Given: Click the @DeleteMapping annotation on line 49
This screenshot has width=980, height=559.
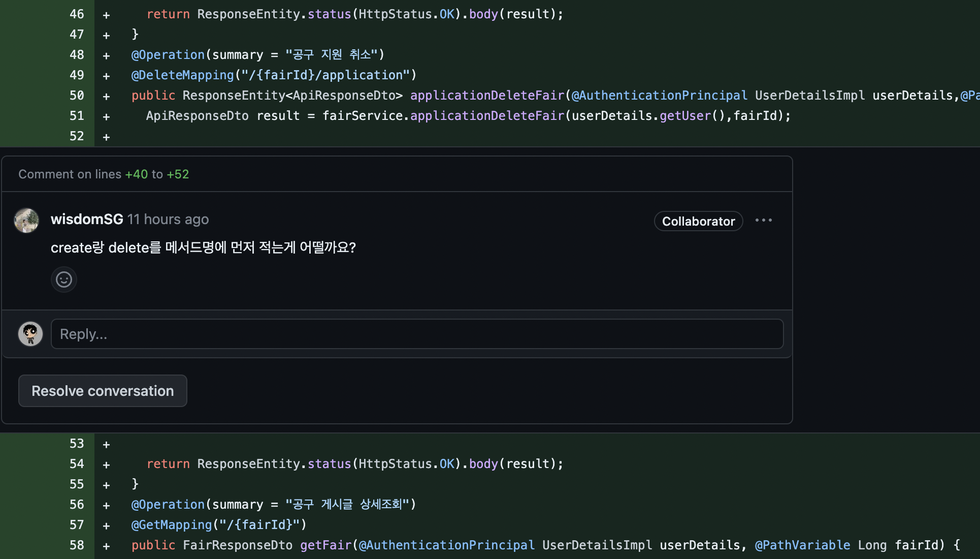Looking at the screenshot, I should pyautogui.click(x=182, y=75).
